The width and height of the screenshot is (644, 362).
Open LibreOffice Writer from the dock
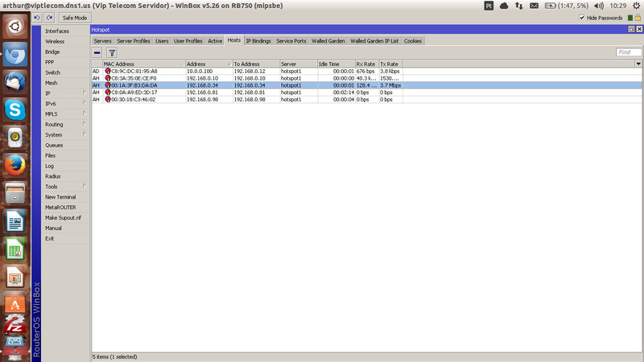click(15, 221)
